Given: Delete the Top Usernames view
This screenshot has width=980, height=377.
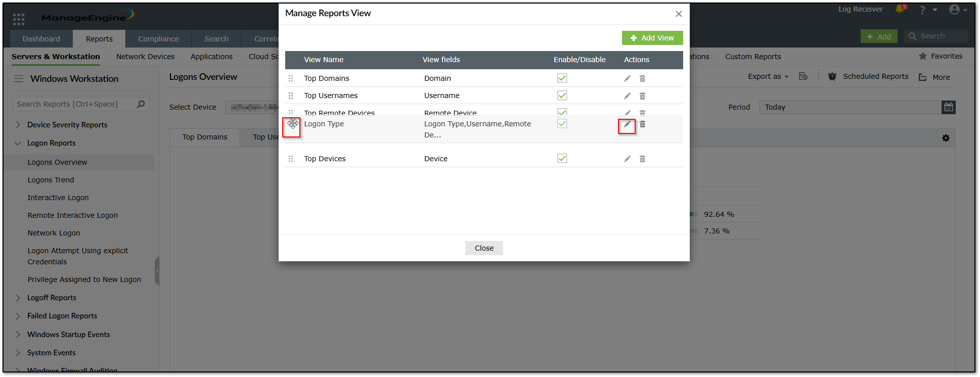Looking at the screenshot, I should 642,96.
